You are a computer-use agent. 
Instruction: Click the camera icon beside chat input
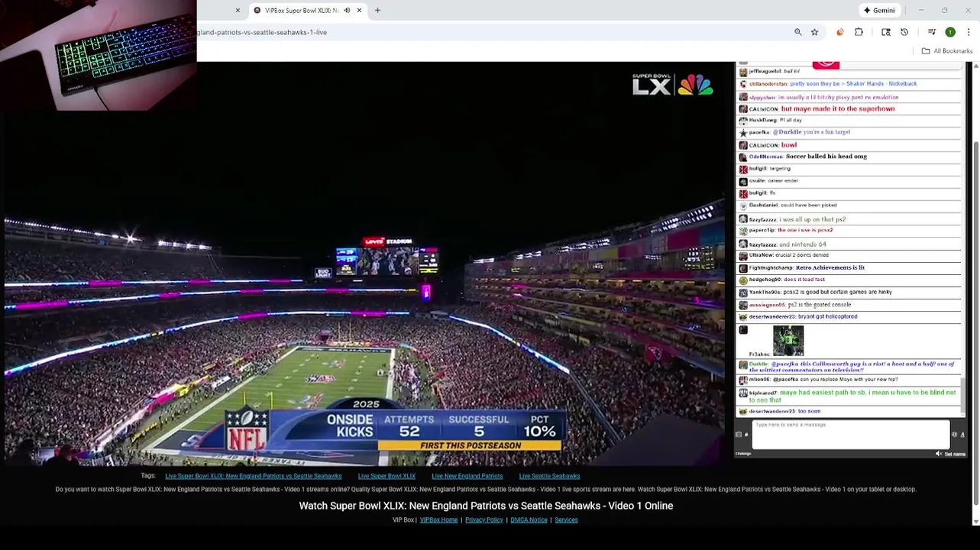(x=738, y=435)
